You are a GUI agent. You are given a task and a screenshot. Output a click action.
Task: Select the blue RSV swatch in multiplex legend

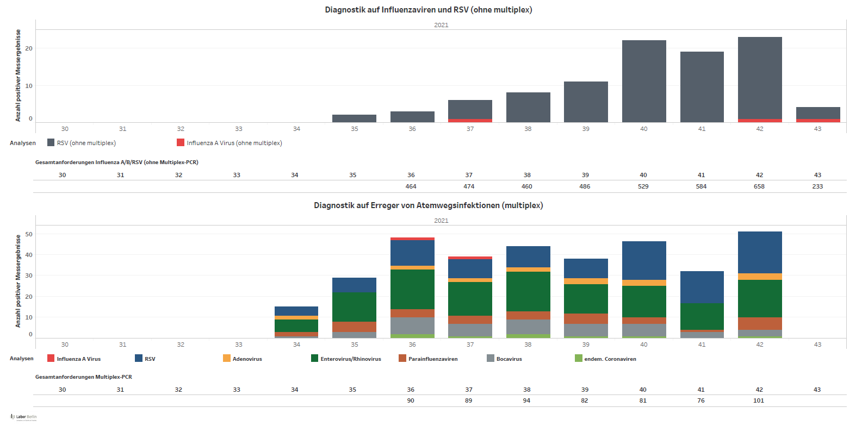139,359
